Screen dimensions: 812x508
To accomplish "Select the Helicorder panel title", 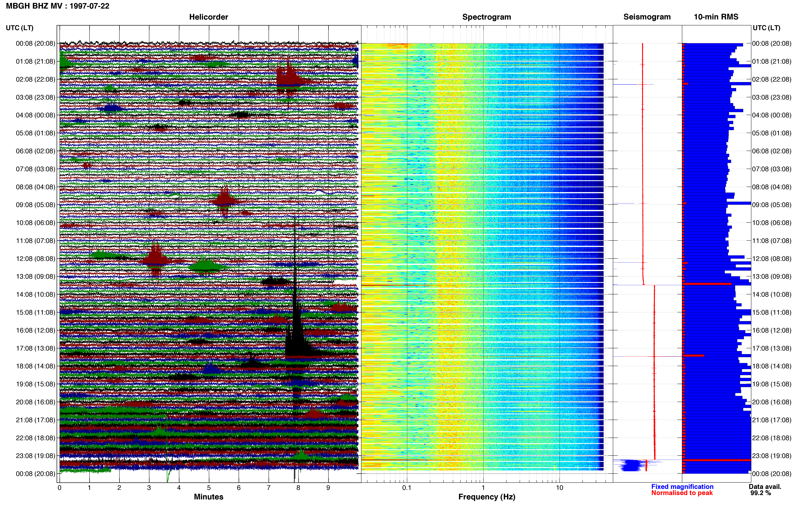I will click(x=209, y=17).
